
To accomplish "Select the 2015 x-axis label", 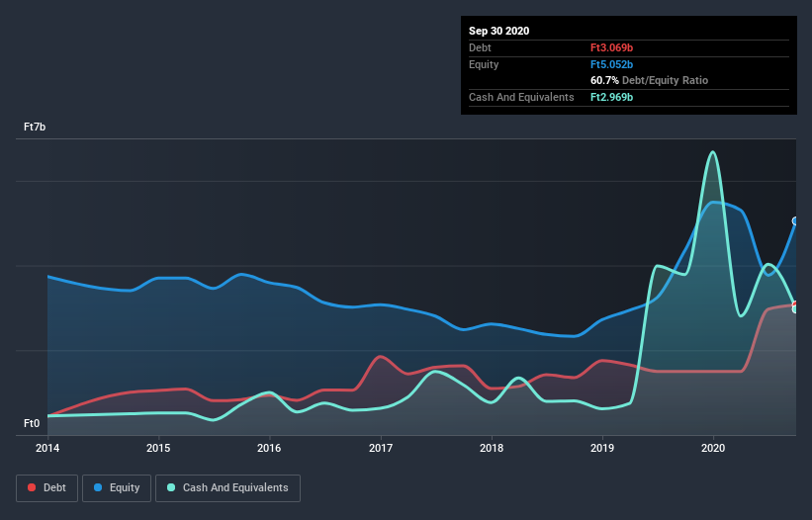I will click(x=158, y=448).
